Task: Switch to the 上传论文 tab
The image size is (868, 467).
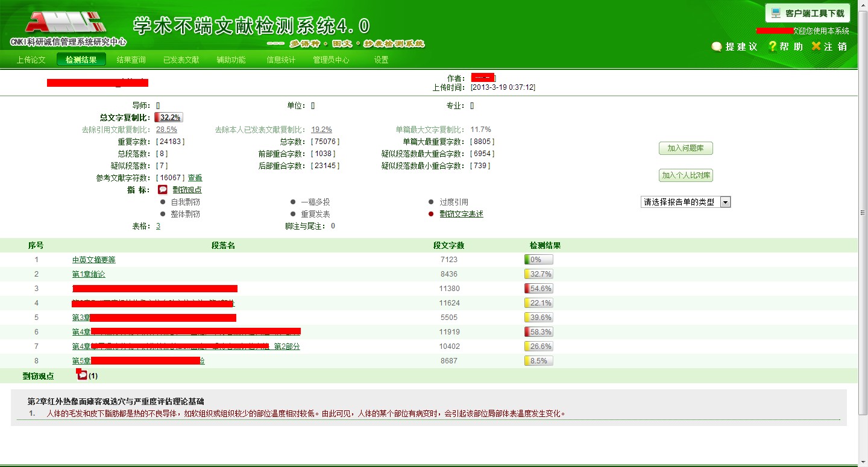Action: (31, 60)
